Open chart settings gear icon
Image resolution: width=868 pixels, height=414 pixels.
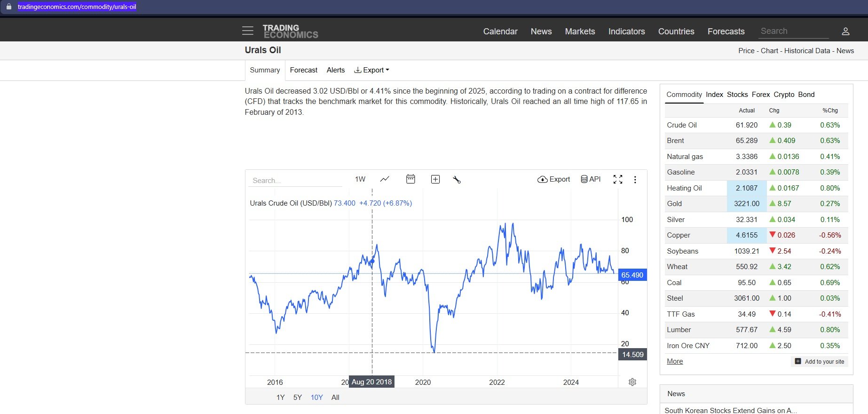632,382
